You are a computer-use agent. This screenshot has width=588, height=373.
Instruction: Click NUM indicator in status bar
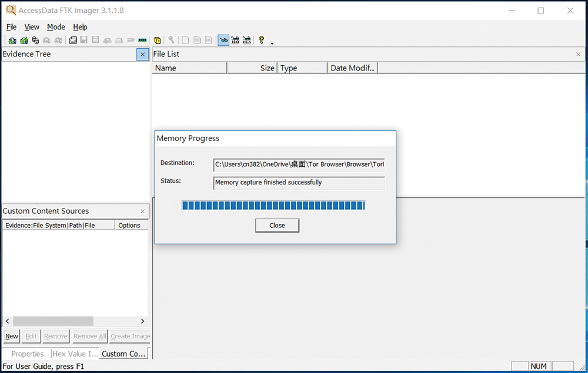539,367
